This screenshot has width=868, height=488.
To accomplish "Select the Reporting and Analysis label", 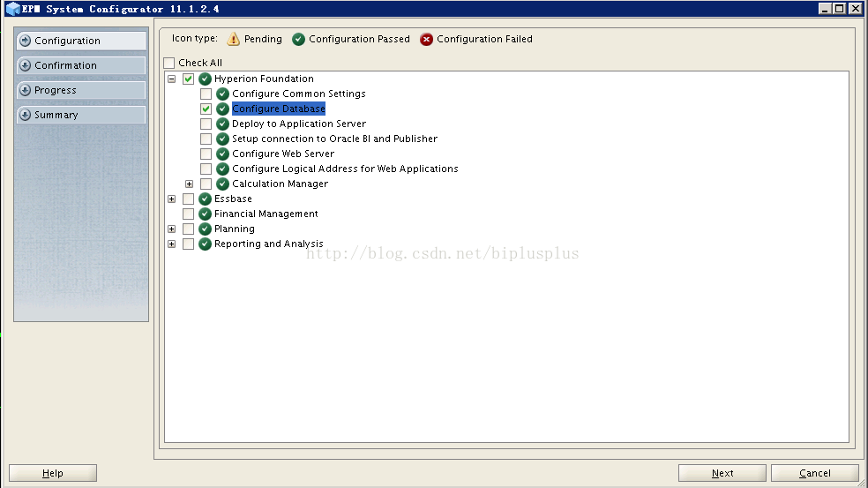I will (x=269, y=244).
